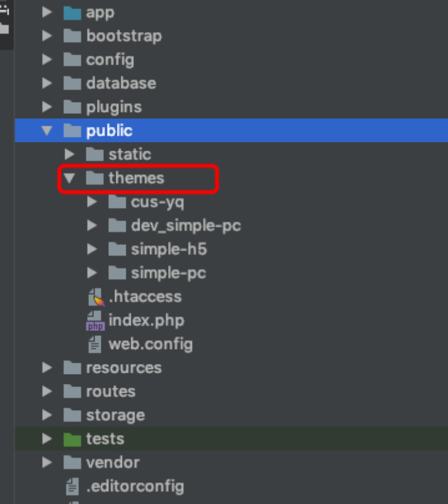Click the .editorconfig file icon
448x504 pixels.
pos(72,487)
